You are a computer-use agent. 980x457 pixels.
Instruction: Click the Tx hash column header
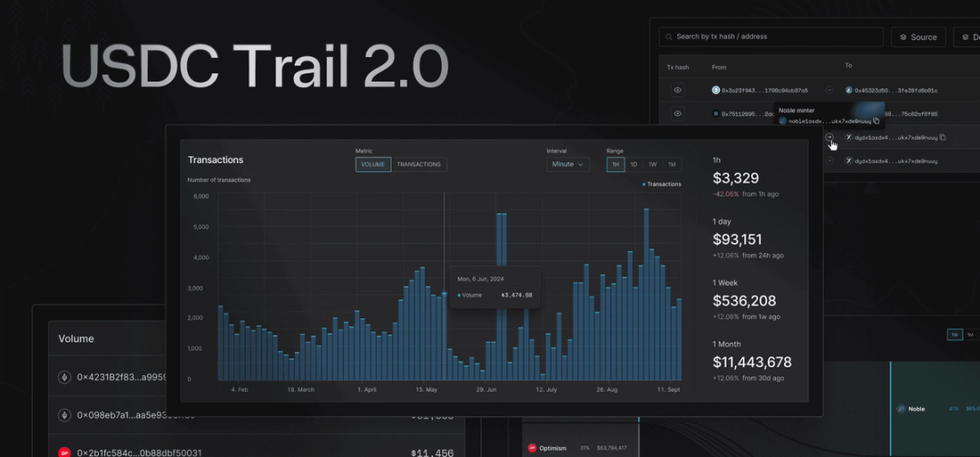point(678,67)
